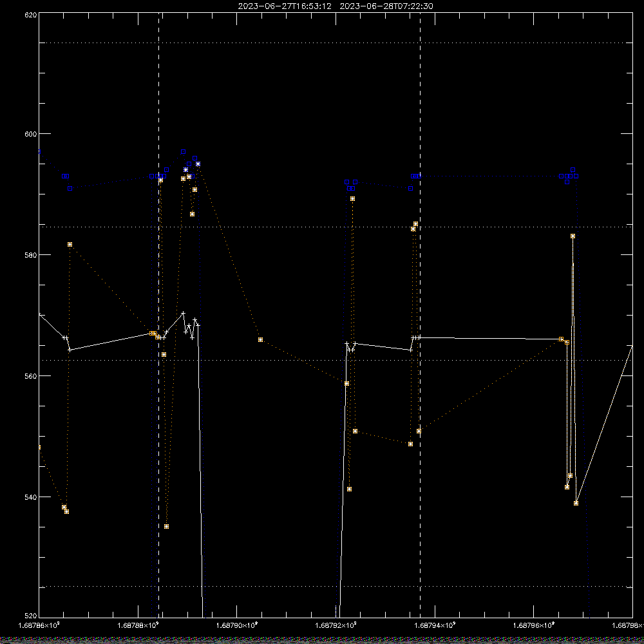Select the y-axis label 520
This screenshot has width=644, height=644.
coord(31,616)
